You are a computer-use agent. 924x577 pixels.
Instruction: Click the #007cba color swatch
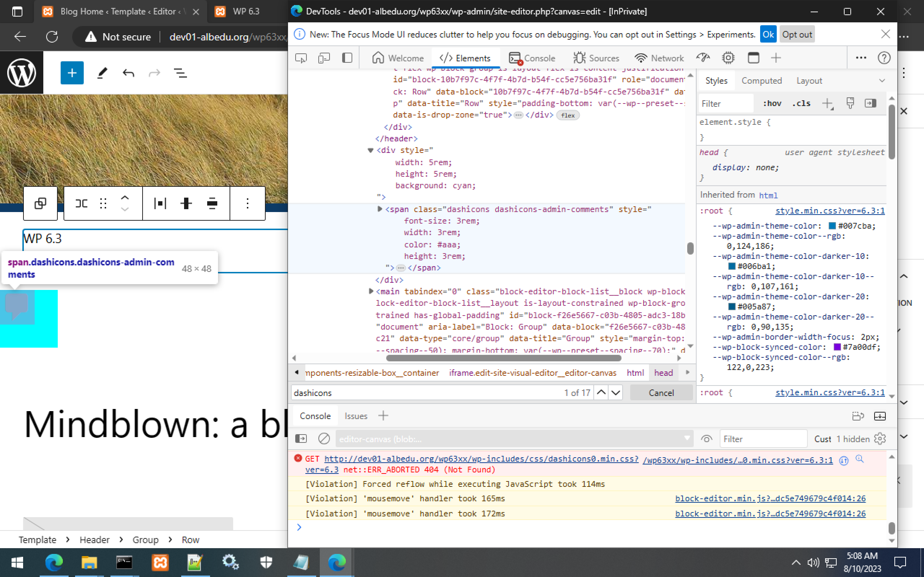[x=832, y=225]
